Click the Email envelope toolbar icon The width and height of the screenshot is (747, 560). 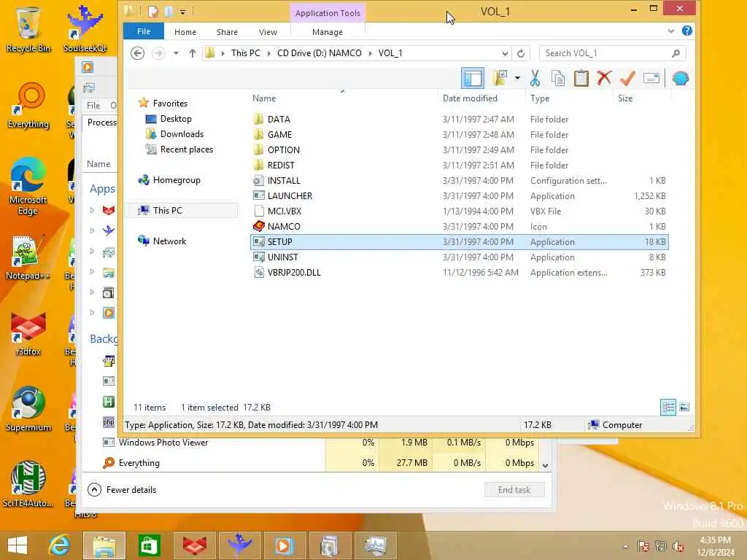(651, 78)
